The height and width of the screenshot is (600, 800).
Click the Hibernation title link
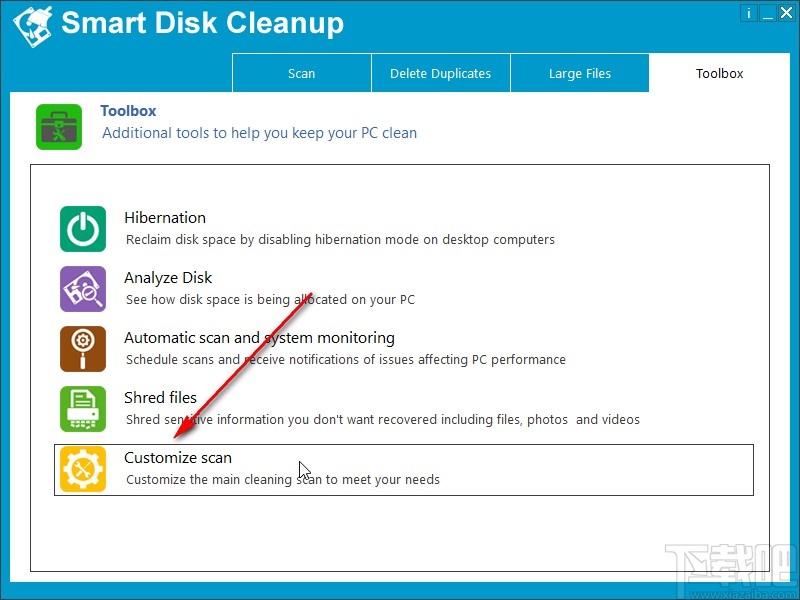click(x=165, y=218)
